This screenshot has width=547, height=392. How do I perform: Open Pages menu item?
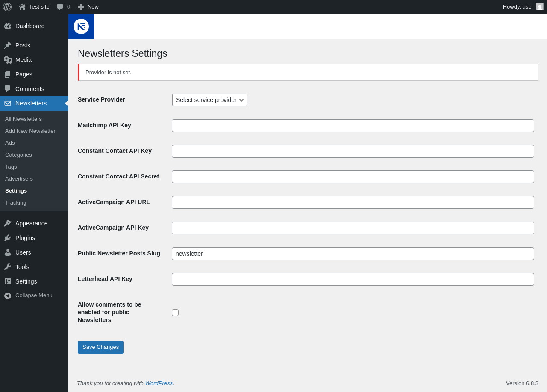(x=34, y=74)
